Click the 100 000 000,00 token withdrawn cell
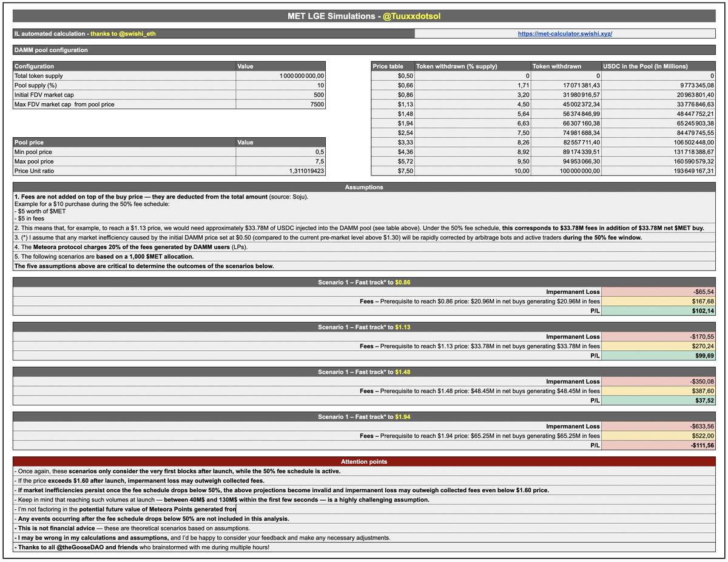Viewport: 728px width, 562px height. tap(566, 171)
